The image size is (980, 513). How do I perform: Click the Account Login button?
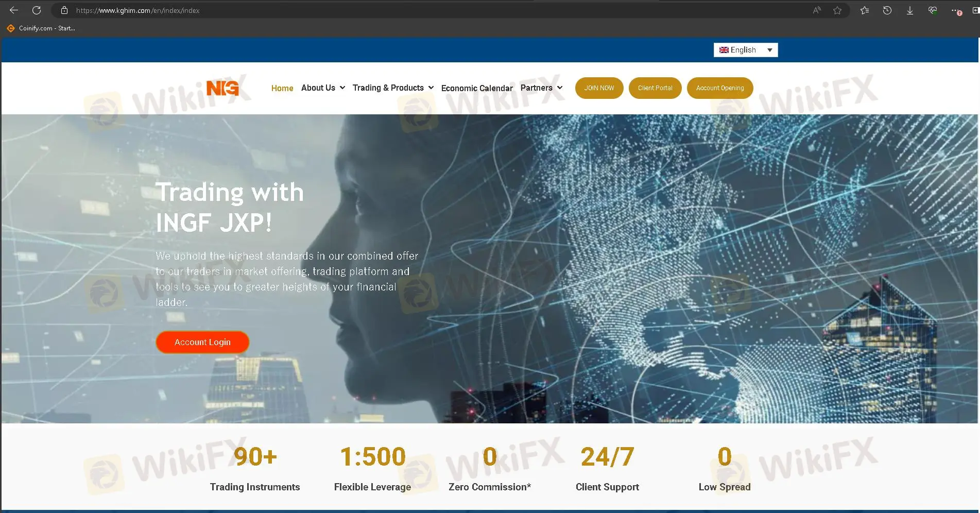[x=202, y=341]
